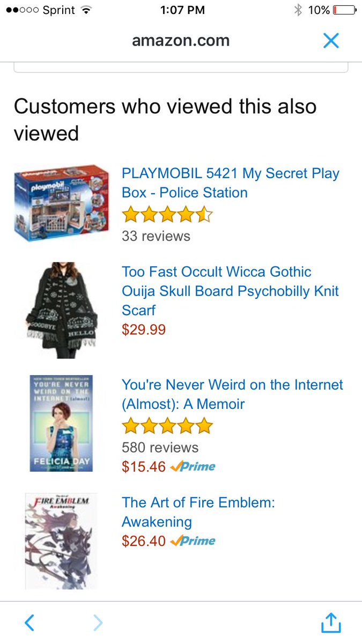Open You're Never Weird on the Internet link
The height and width of the screenshot is (644, 362).
click(232, 394)
